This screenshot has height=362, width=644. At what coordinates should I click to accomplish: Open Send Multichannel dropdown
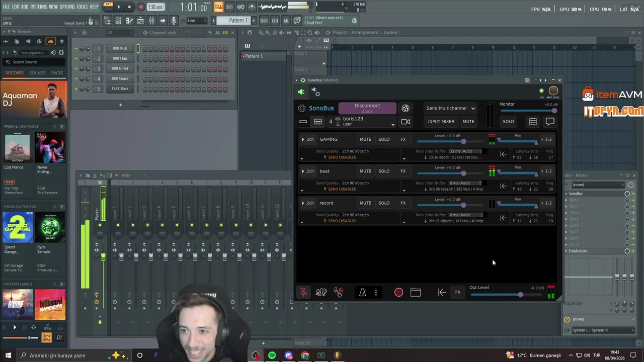[450, 108]
